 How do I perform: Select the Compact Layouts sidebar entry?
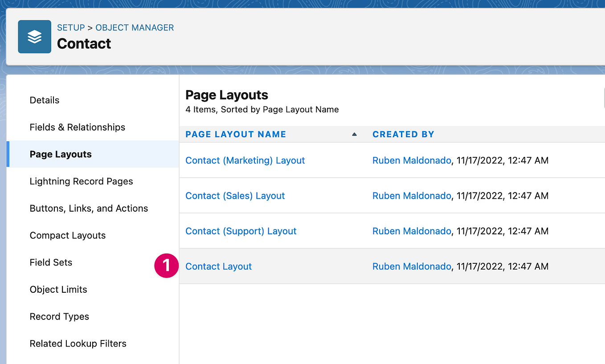67,235
